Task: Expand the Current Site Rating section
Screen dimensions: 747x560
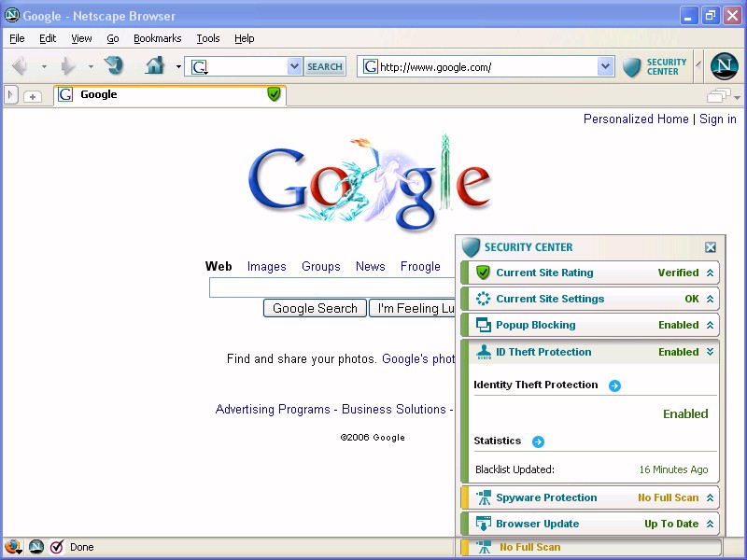Action: pos(710,273)
